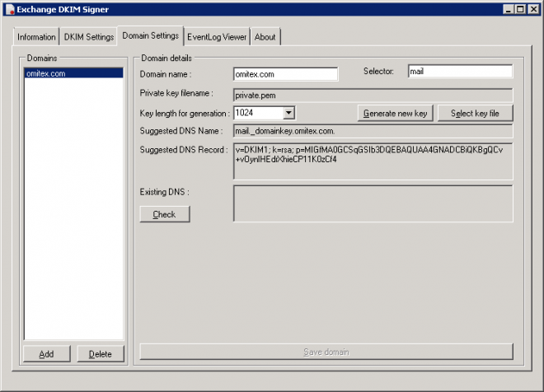The image size is (544, 392).
Task: Select omitex.com in the Domains list
Action: click(x=73, y=73)
